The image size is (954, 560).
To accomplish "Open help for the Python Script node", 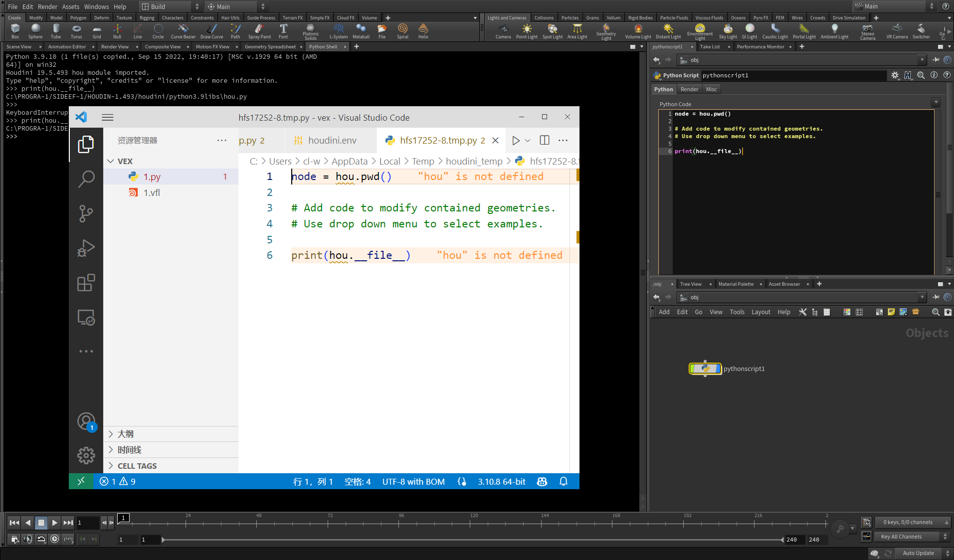I will pyautogui.click(x=946, y=75).
